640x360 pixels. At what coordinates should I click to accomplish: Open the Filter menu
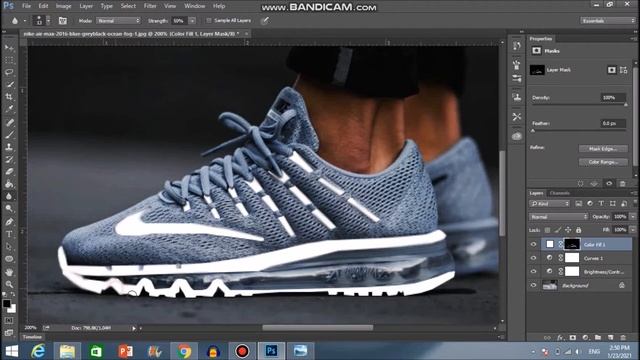pyautogui.click(x=150, y=6)
